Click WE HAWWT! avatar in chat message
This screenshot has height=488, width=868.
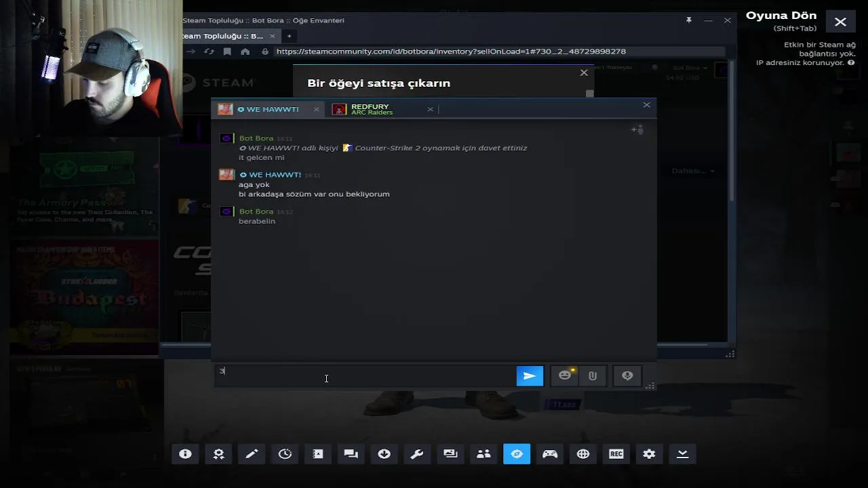pos(226,175)
